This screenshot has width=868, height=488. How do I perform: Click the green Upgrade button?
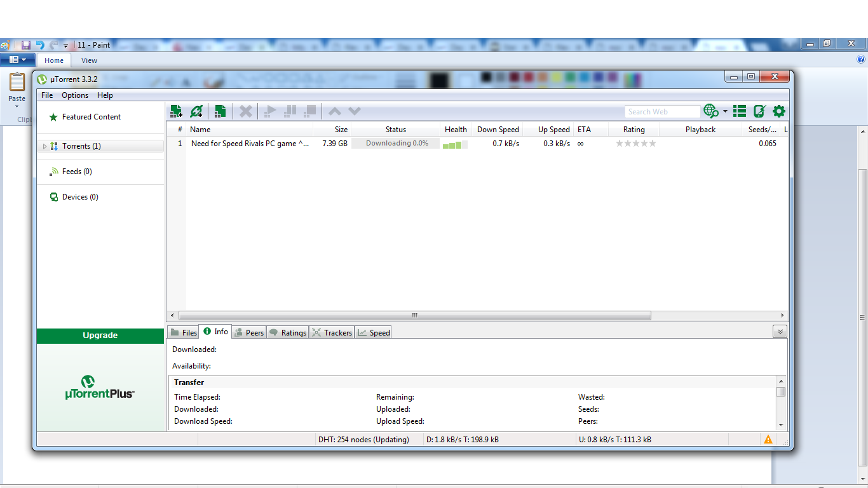(100, 335)
